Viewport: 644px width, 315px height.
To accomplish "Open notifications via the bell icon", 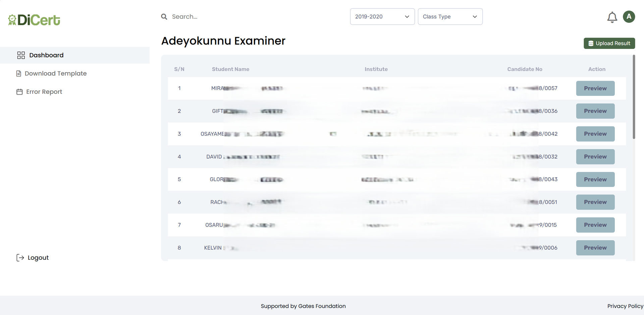I will coord(612,17).
